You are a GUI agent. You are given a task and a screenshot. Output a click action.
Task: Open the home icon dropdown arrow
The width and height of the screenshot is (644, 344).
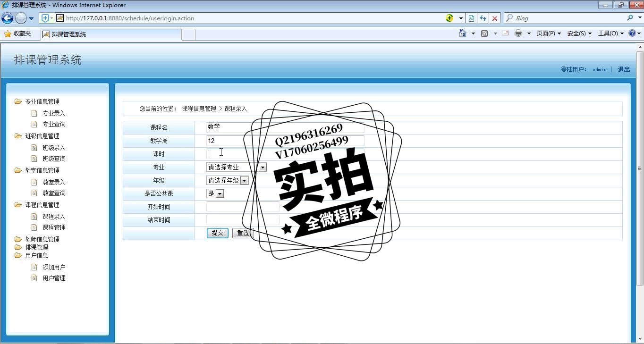(473, 34)
